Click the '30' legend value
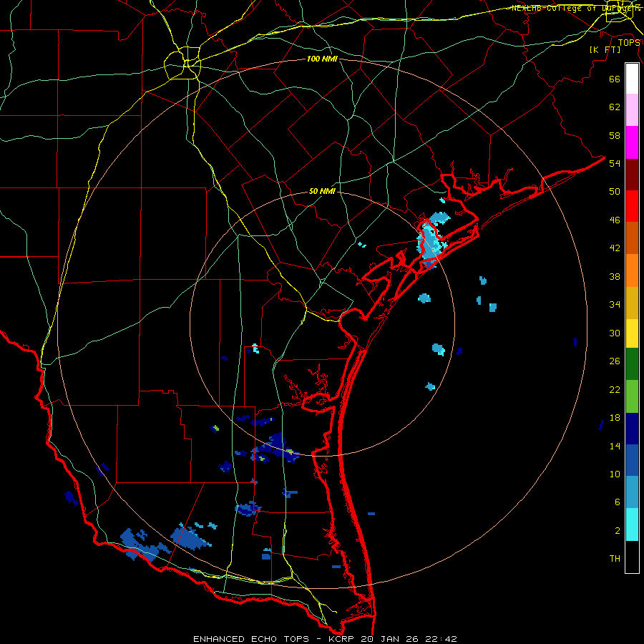The image size is (644, 644). pos(615,333)
